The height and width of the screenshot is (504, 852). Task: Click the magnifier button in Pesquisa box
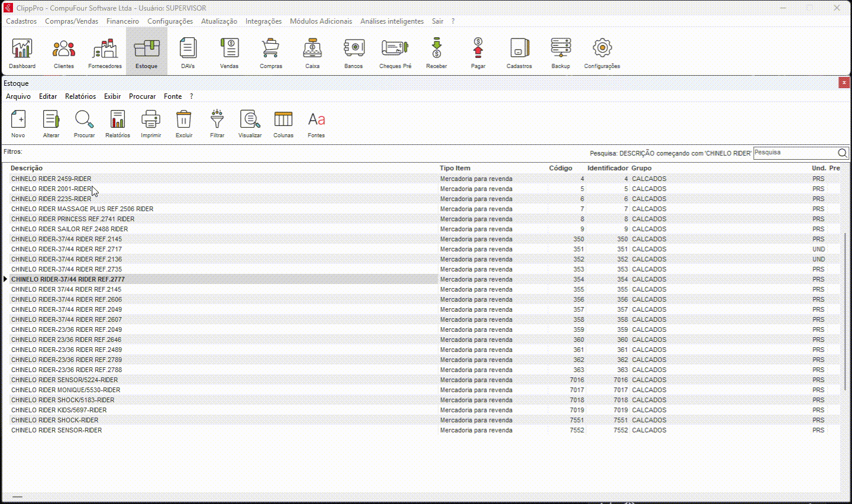tap(843, 153)
